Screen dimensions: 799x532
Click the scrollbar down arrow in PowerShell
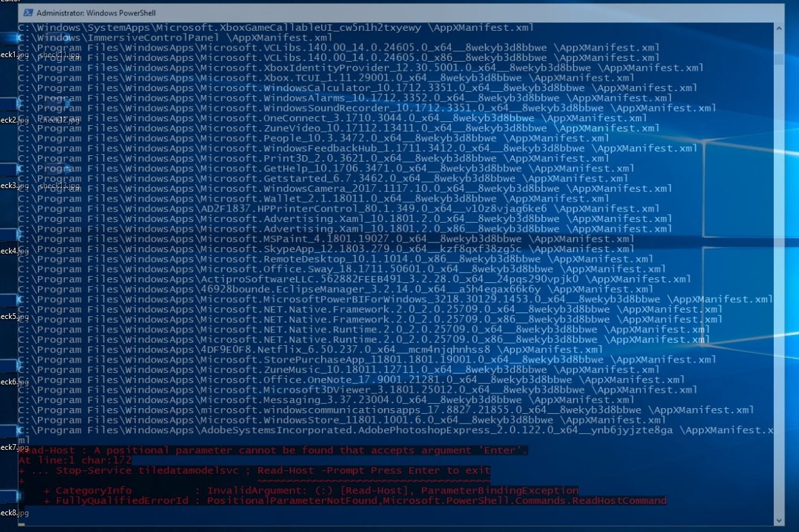point(779,520)
